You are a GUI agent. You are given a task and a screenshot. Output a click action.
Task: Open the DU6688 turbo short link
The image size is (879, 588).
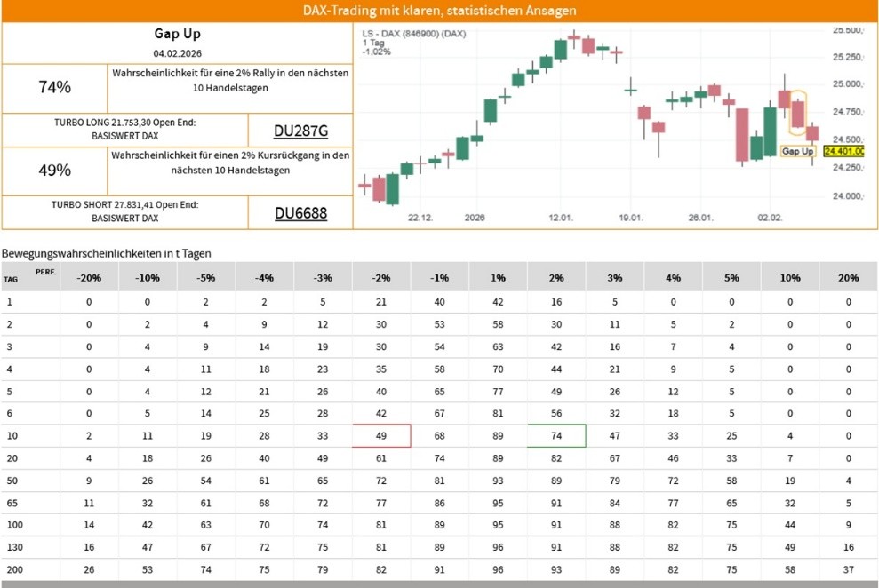[x=300, y=213]
